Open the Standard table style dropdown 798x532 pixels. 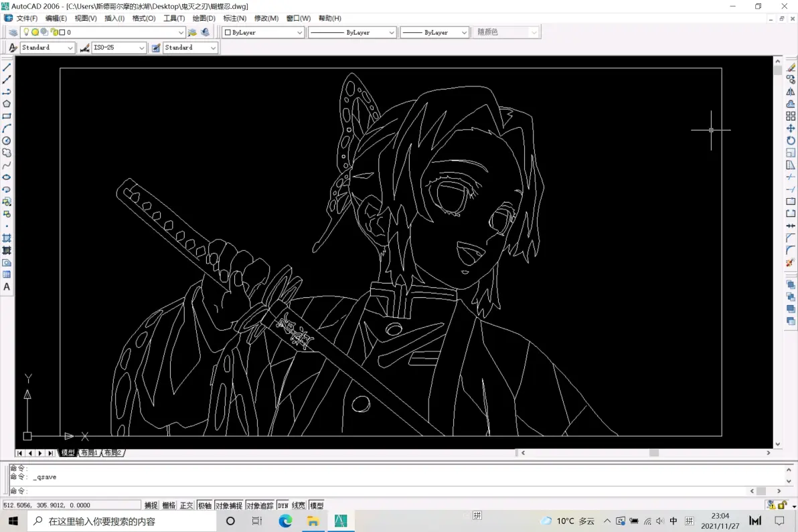pos(214,48)
